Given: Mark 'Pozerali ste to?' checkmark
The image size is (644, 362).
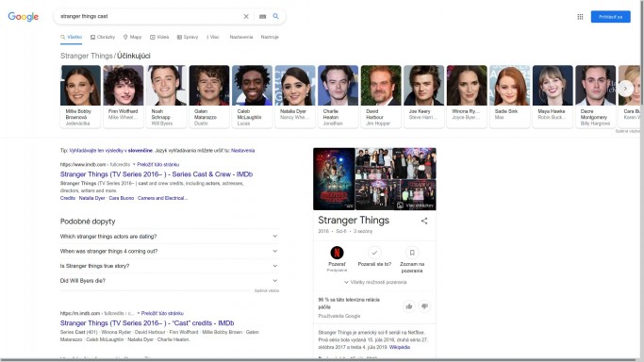Looking at the screenshot, I should 374,253.
